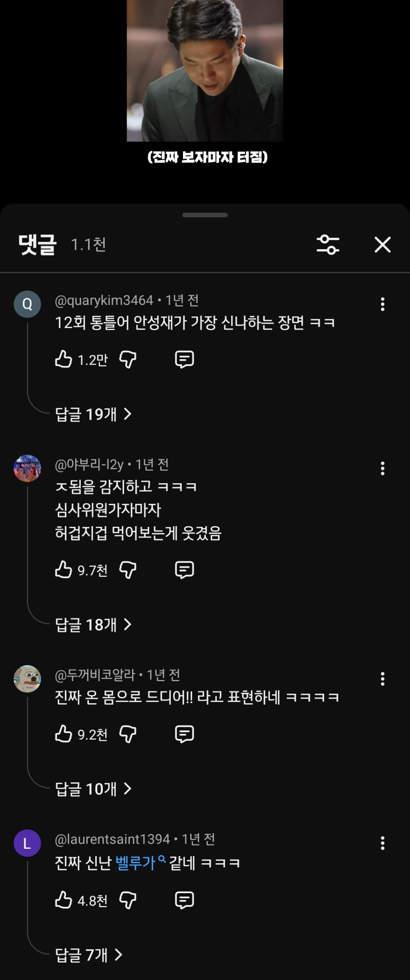
Task: Open more options for @quarykim3464 comment
Action: (382, 304)
